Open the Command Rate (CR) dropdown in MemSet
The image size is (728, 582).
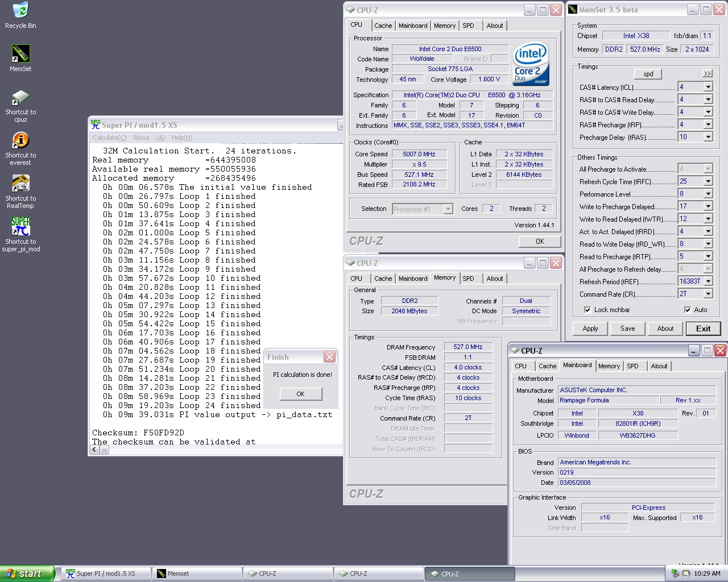click(x=708, y=294)
